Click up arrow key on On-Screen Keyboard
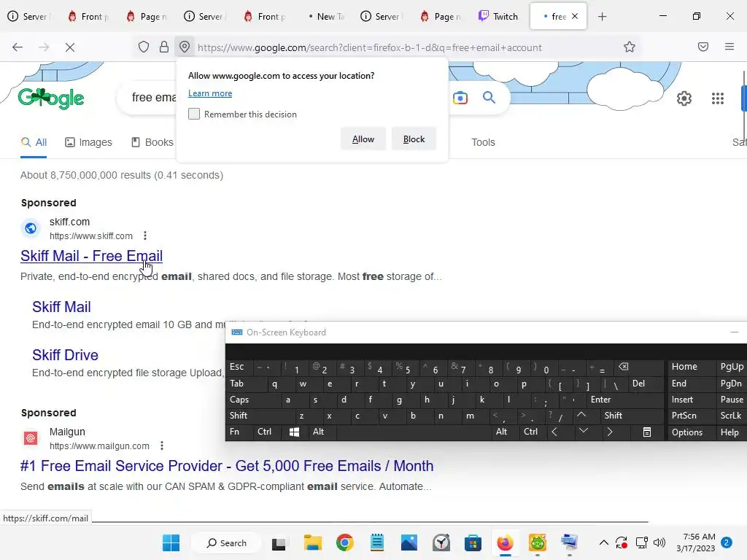Screen dimensions: 747x560 pos(581,415)
